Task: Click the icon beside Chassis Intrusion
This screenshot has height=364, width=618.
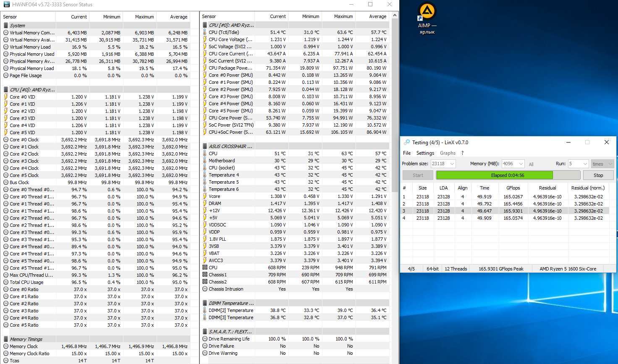Action: 205,289
